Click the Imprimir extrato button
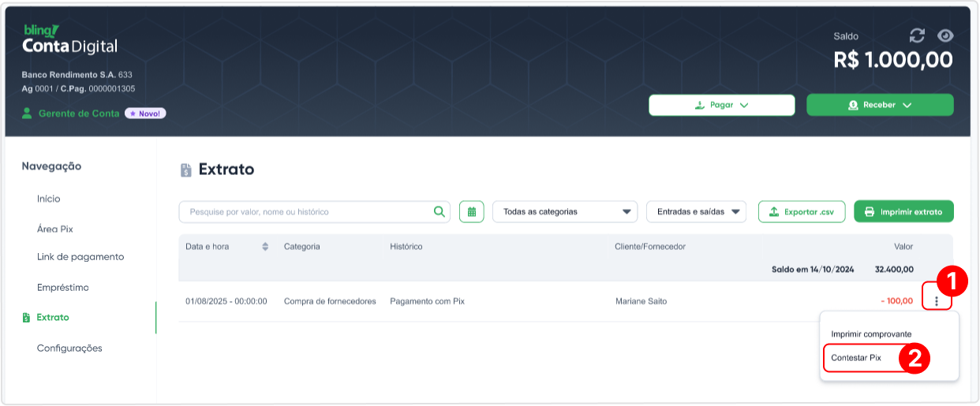This screenshot has height=406, width=980. tap(903, 211)
